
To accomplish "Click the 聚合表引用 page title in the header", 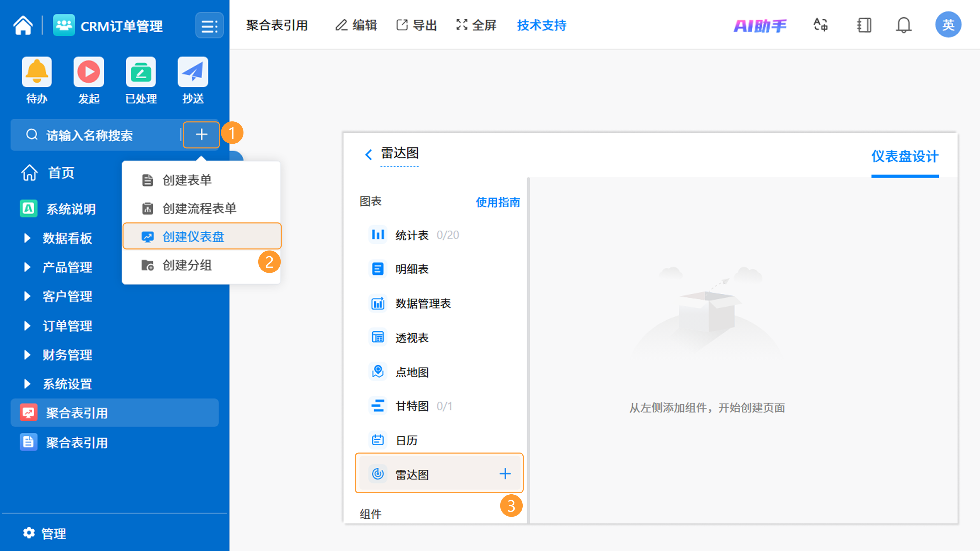I will (x=277, y=26).
